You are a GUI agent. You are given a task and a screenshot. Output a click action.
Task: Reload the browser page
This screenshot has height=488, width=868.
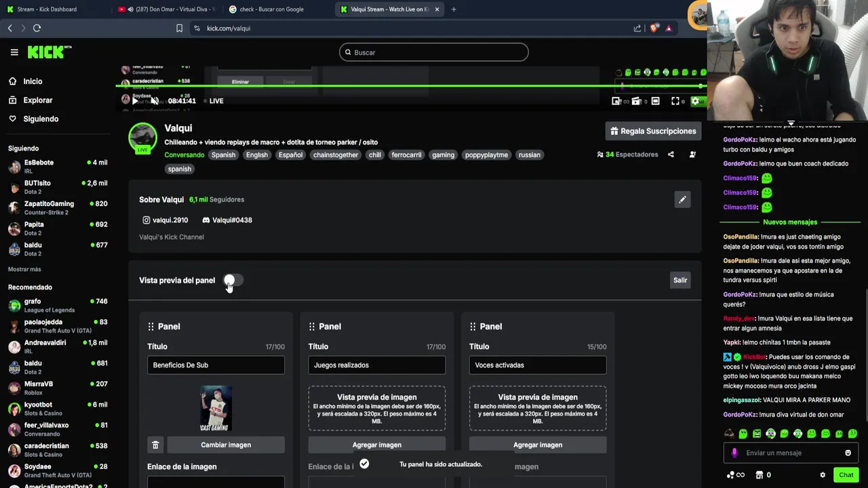[x=37, y=28]
